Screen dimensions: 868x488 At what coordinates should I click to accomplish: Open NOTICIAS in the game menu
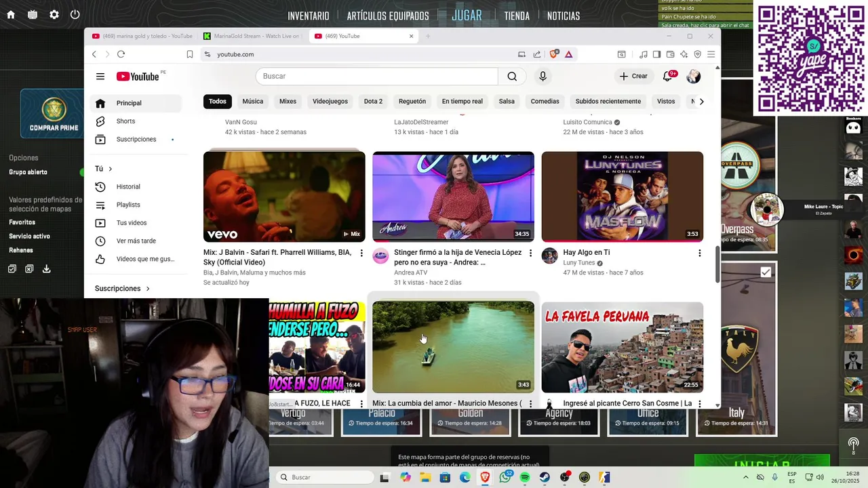[564, 16]
